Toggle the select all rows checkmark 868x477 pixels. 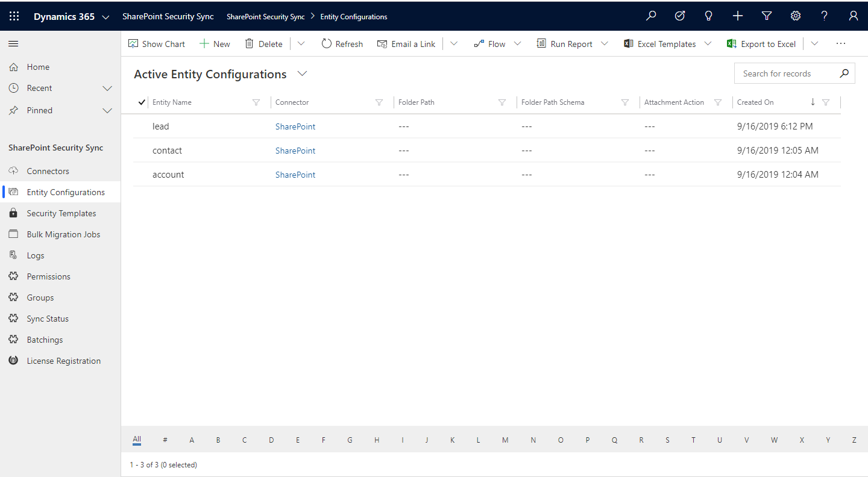click(142, 102)
